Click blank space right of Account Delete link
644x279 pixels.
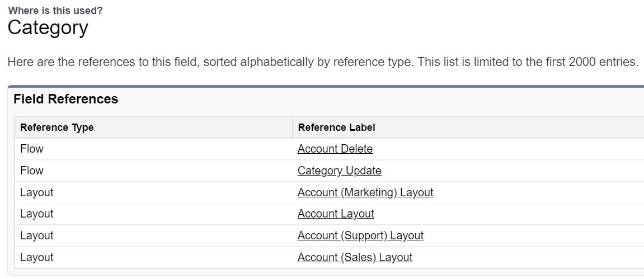click(504, 149)
